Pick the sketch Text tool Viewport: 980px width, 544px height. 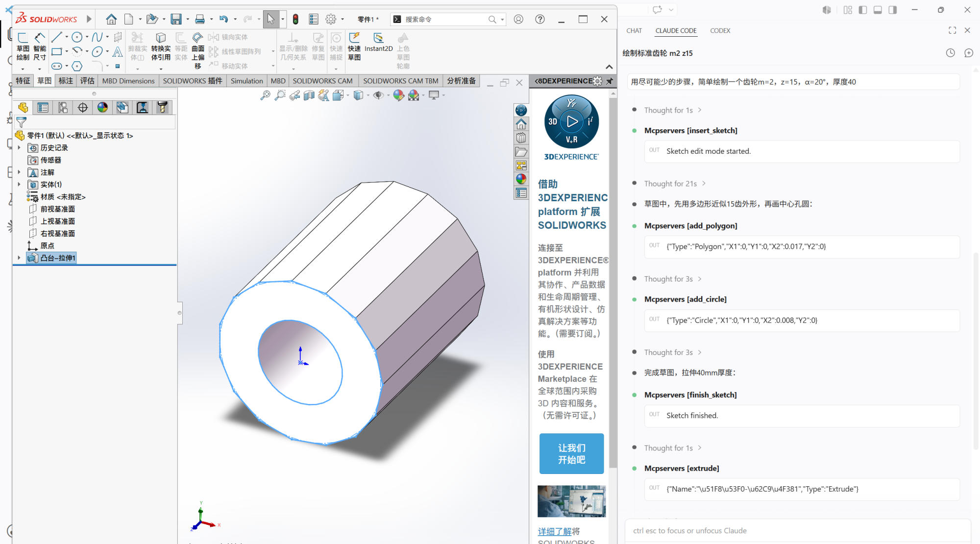click(118, 51)
